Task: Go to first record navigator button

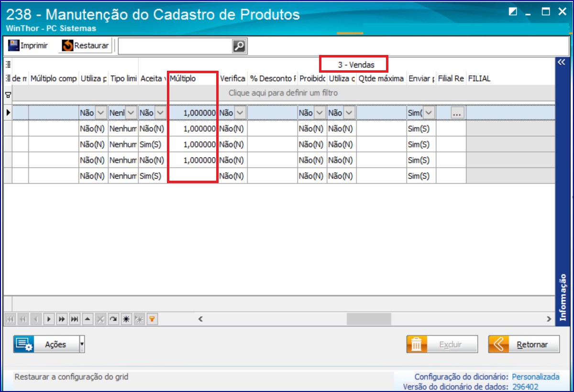Action: pyautogui.click(x=9, y=319)
